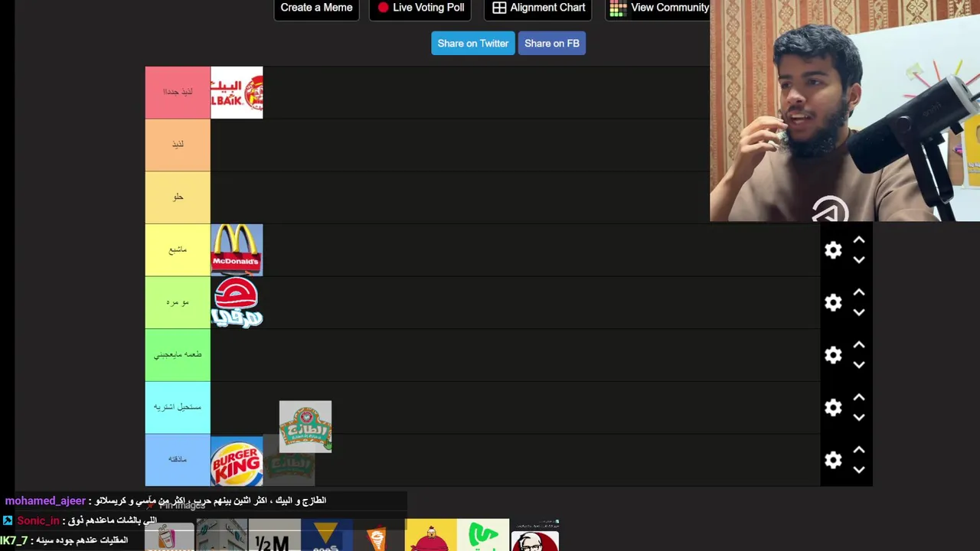Start a Live Voting Poll
This screenshot has width=980, height=551.
[420, 8]
